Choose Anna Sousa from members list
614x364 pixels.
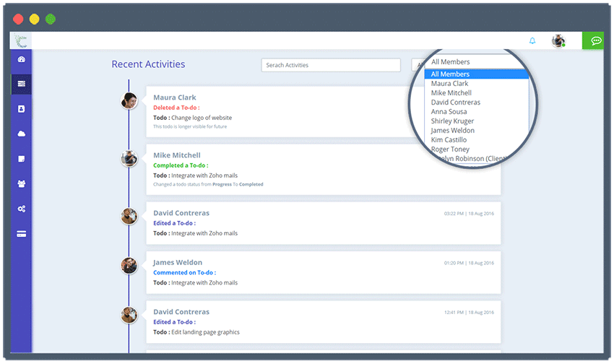click(x=449, y=111)
